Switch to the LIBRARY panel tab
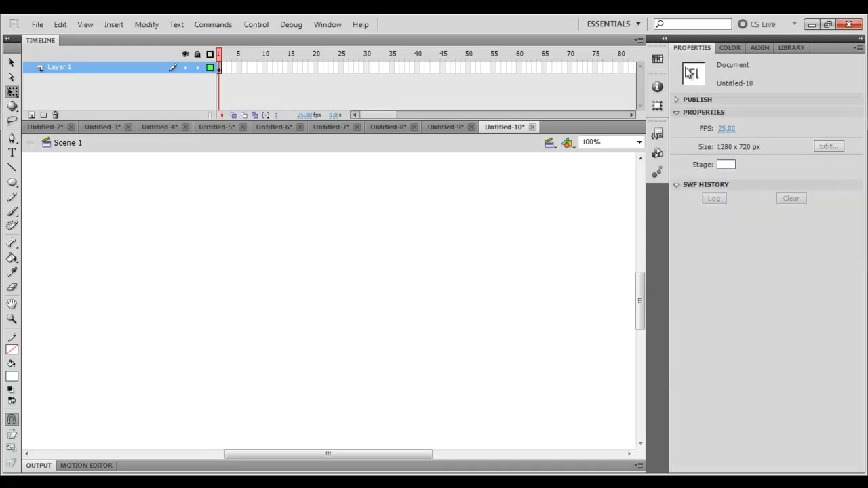 (791, 47)
